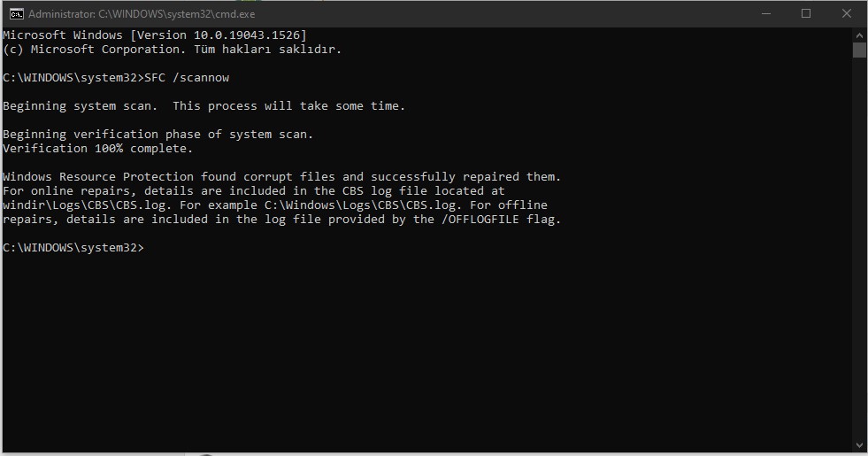Click the "windir\Logs\CBS\CBS.log" text
Image resolution: width=868 pixels, height=456 pixels.
87,205
